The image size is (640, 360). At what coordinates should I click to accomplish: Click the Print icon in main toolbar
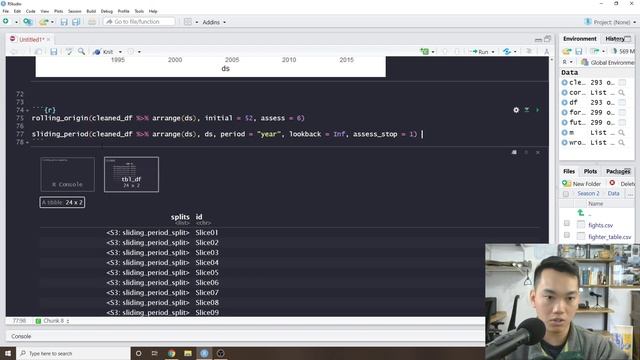tap(92, 22)
